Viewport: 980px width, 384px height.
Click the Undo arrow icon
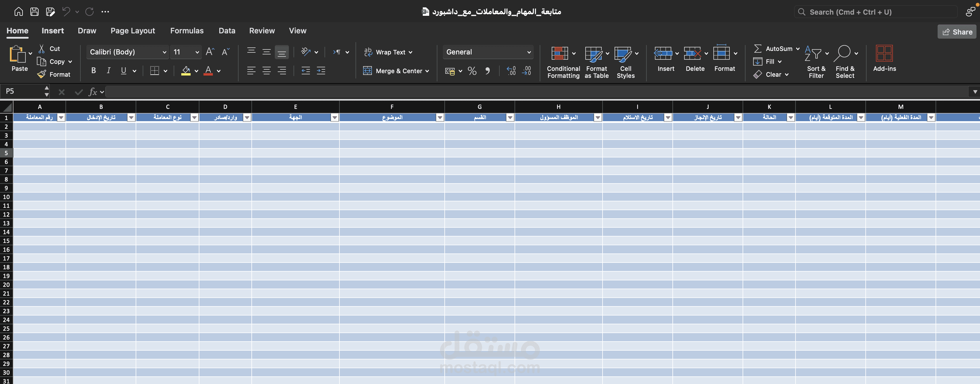(x=66, y=12)
